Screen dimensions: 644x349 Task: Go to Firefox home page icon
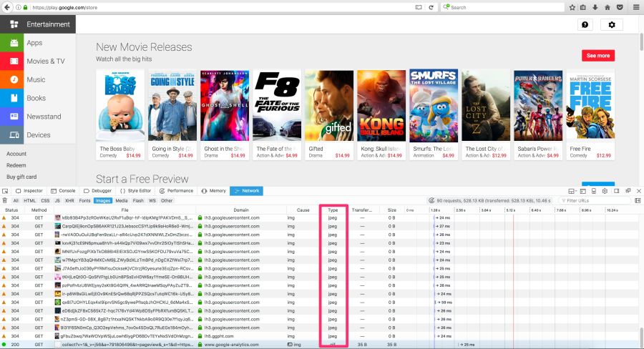608,7
